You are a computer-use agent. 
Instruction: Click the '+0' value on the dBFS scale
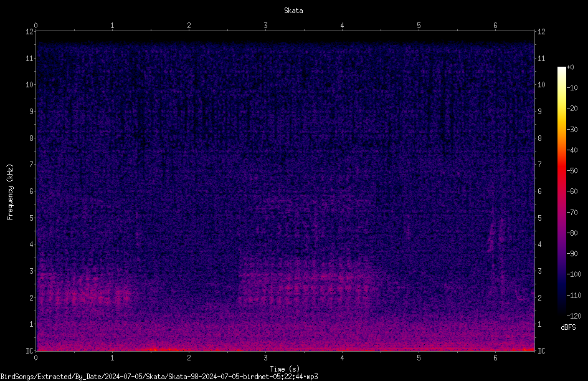[570, 67]
